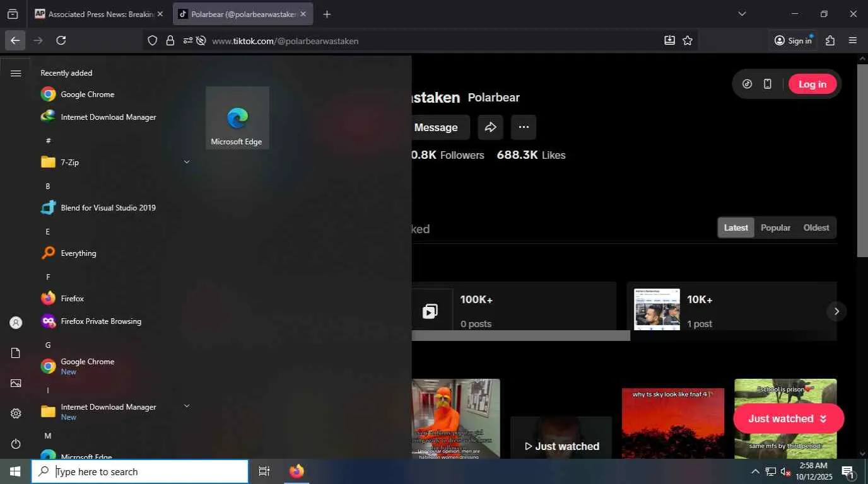
Task: Close the Polarbear TikTok tab
Action: click(x=303, y=14)
